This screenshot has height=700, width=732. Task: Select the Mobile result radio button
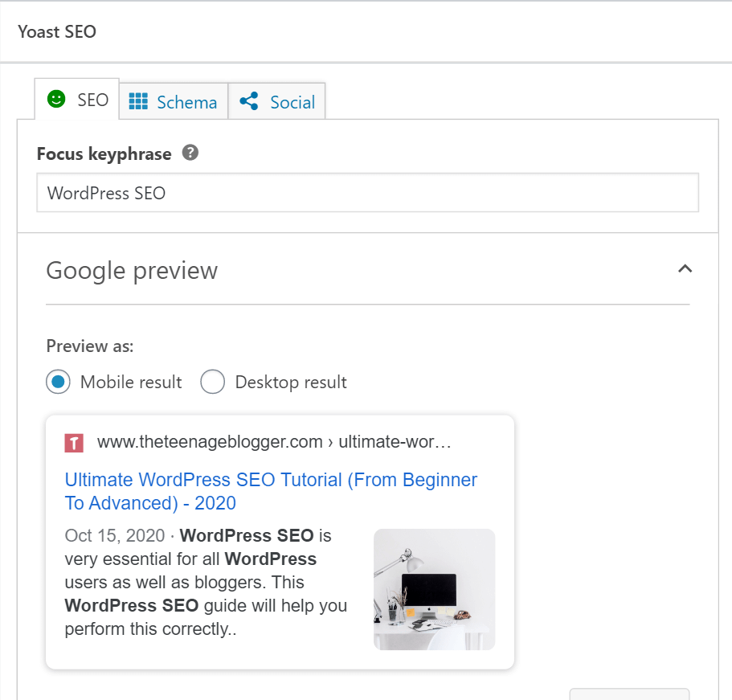click(x=59, y=382)
